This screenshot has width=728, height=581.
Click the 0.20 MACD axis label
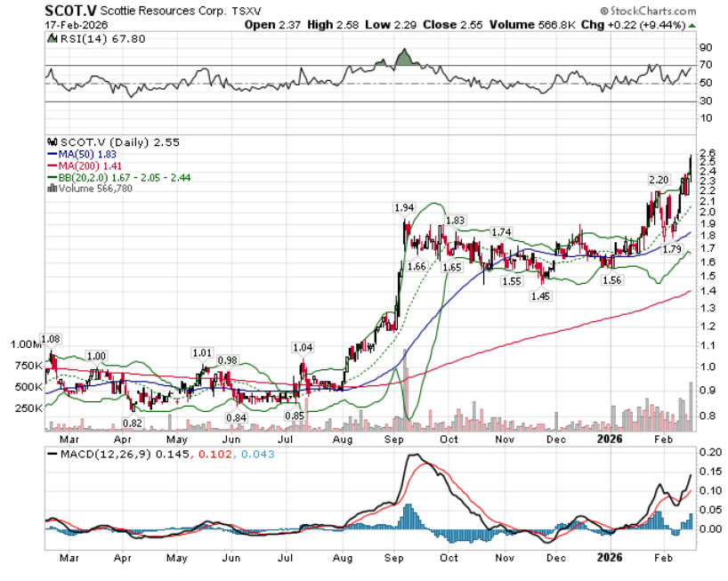point(711,453)
